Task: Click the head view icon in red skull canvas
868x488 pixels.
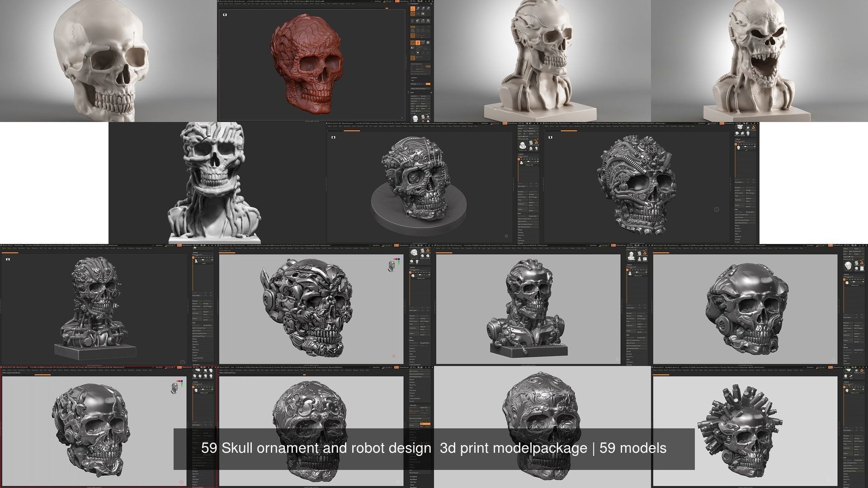Action: (225, 14)
